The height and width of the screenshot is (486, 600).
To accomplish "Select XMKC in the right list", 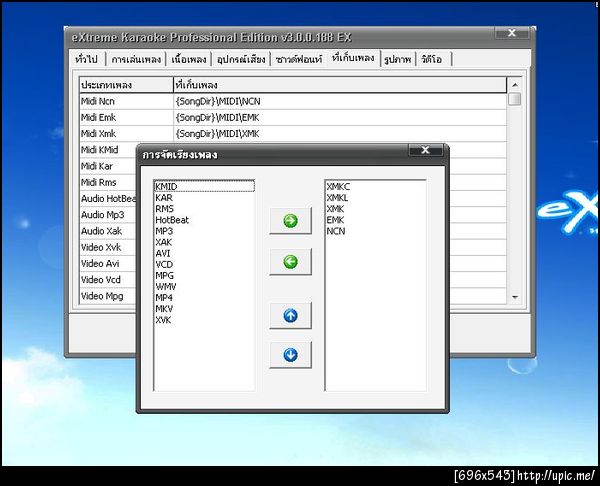I will point(375,186).
